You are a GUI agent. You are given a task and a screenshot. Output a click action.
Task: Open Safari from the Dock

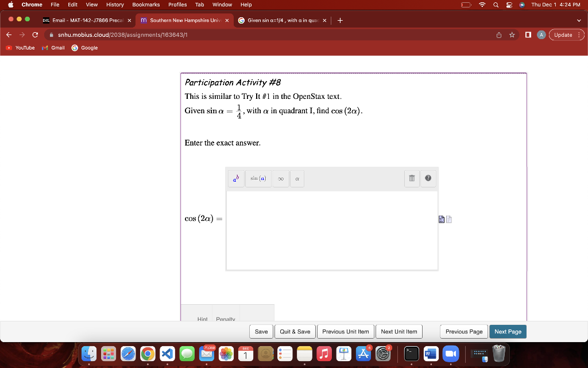(128, 354)
